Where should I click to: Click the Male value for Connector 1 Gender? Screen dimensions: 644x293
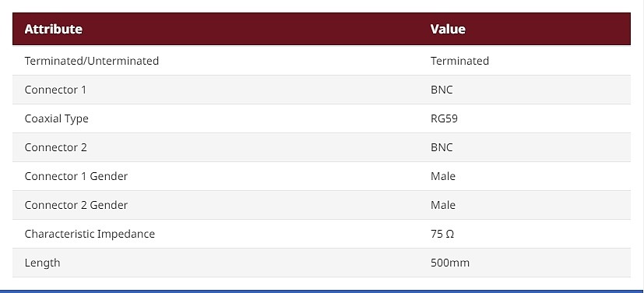click(443, 176)
